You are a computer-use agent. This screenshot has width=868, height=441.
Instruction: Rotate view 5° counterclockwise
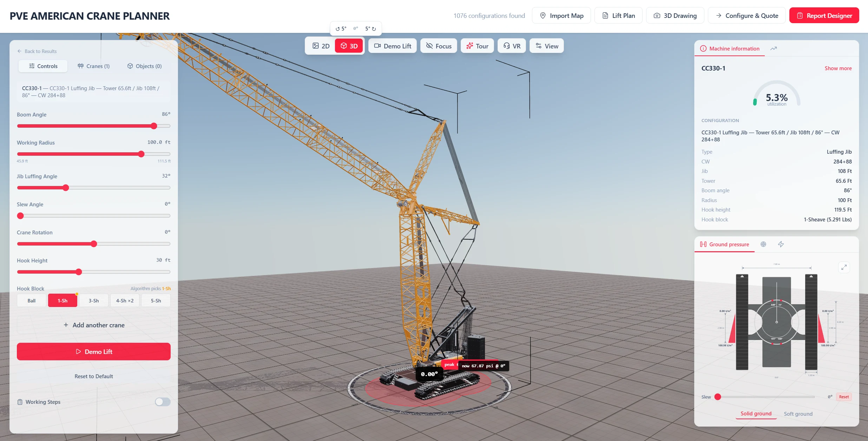coord(341,29)
